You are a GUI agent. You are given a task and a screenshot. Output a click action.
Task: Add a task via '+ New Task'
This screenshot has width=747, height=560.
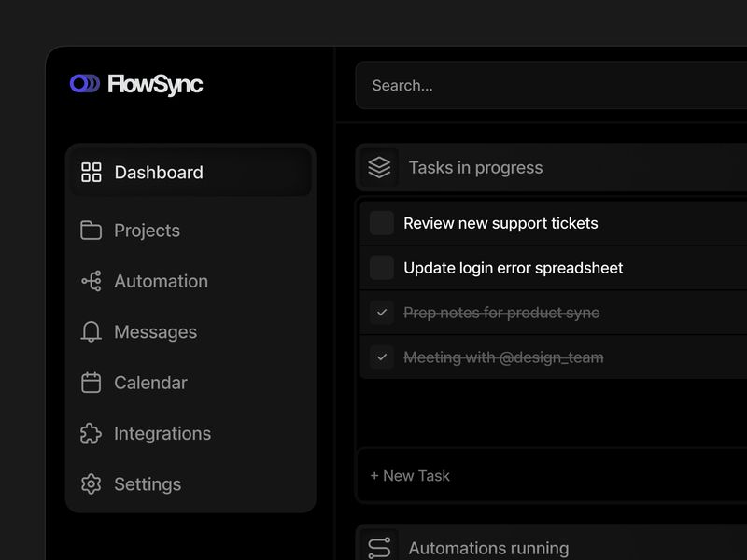point(410,475)
